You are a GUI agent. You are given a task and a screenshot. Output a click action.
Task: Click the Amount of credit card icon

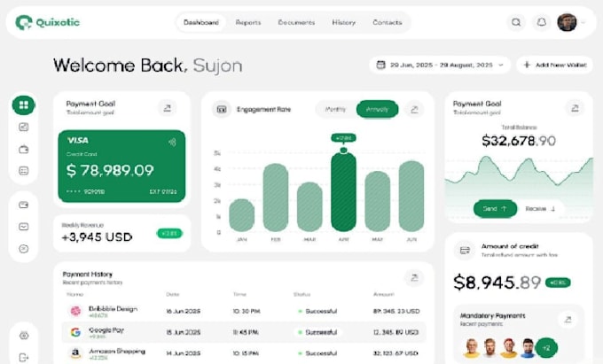coord(465,251)
